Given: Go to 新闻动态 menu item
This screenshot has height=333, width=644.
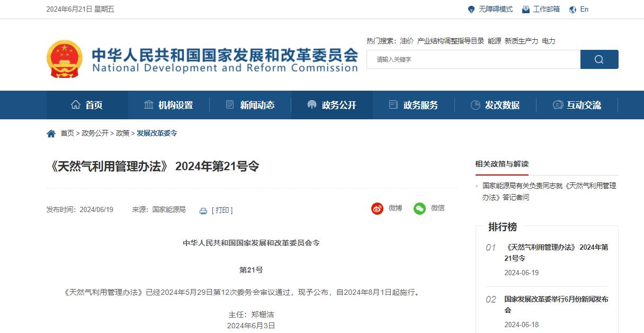Looking at the screenshot, I should (x=250, y=105).
